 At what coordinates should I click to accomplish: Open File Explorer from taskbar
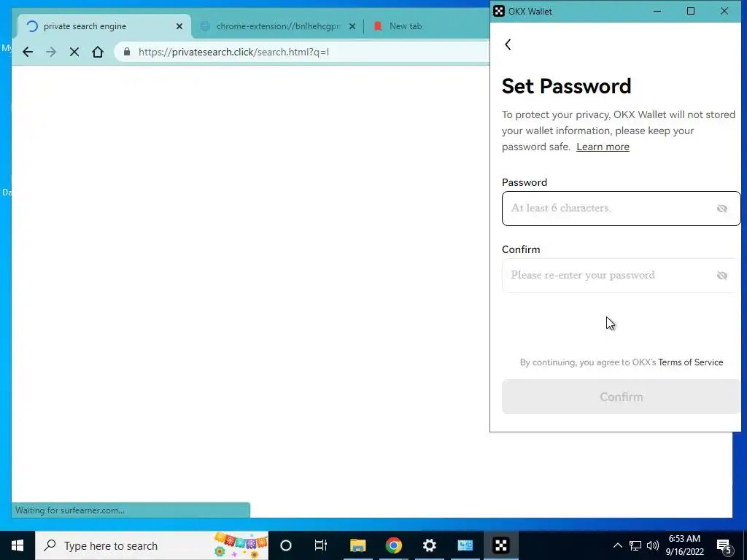[357, 545]
